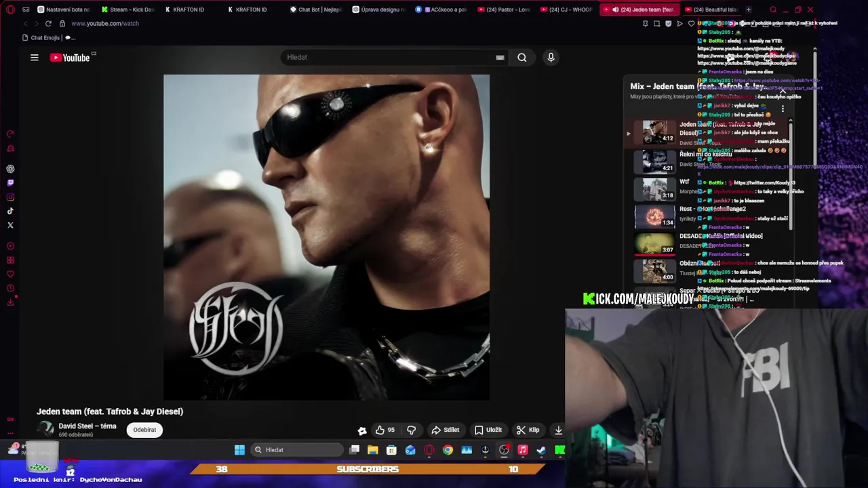Open a new tab with the plus button

pyautogui.click(x=749, y=9)
